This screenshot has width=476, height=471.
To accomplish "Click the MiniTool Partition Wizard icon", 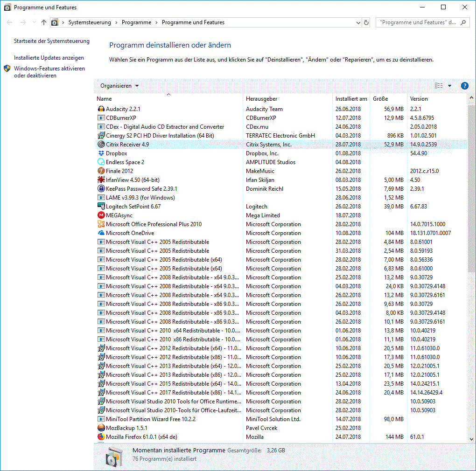I will [101, 419].
